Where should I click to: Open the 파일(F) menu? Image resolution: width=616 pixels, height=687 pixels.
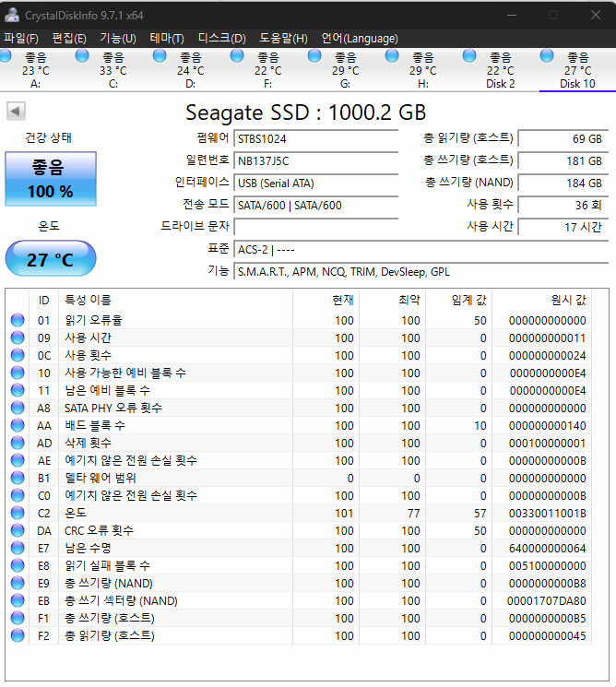[21, 39]
